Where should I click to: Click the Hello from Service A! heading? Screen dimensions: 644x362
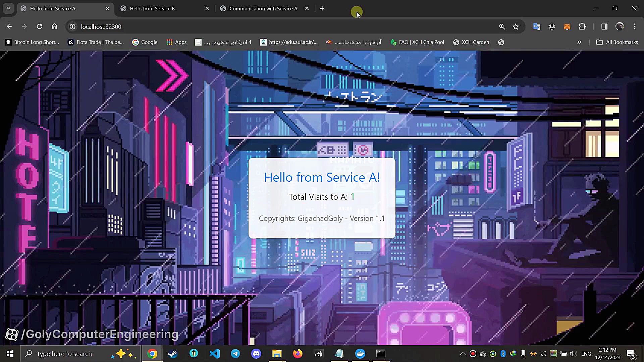tap(322, 177)
